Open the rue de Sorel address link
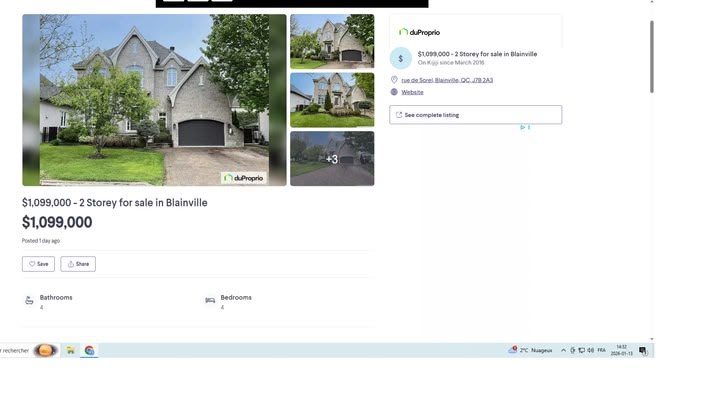The width and height of the screenshot is (720, 405). pos(446,80)
